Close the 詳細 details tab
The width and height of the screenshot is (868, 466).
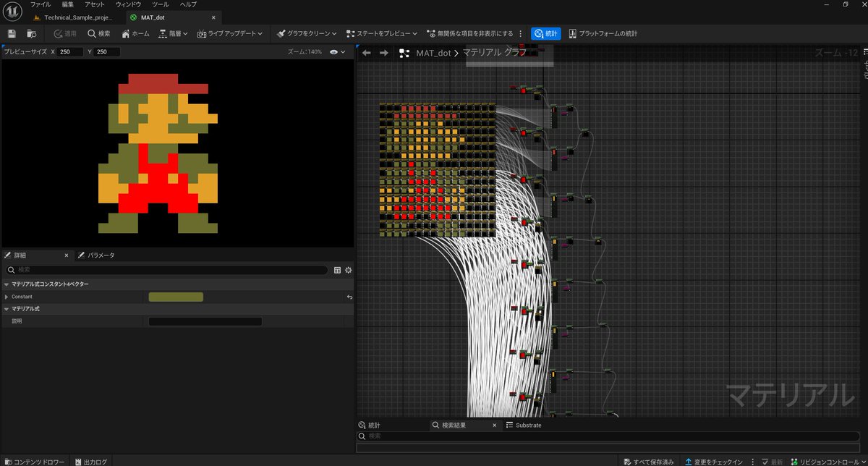click(x=67, y=255)
